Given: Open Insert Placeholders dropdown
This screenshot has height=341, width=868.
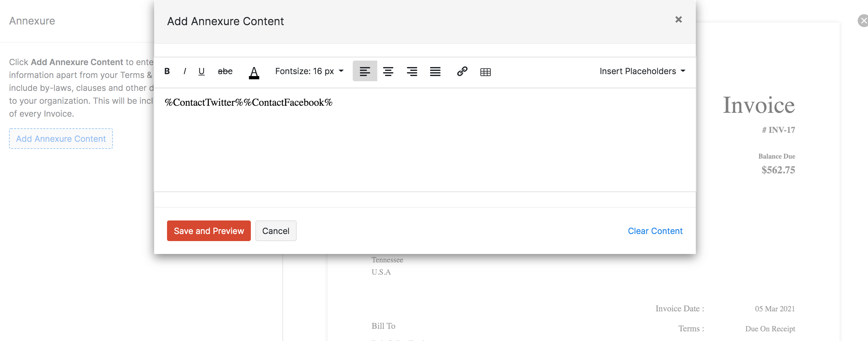Looking at the screenshot, I should point(642,71).
